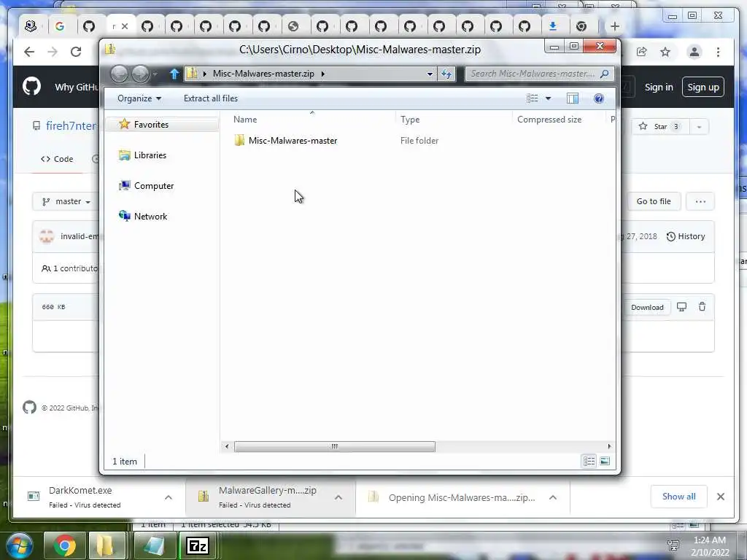The image size is (747, 560).
Task: Click Chrome's back navigation arrow
Action: coord(29,52)
